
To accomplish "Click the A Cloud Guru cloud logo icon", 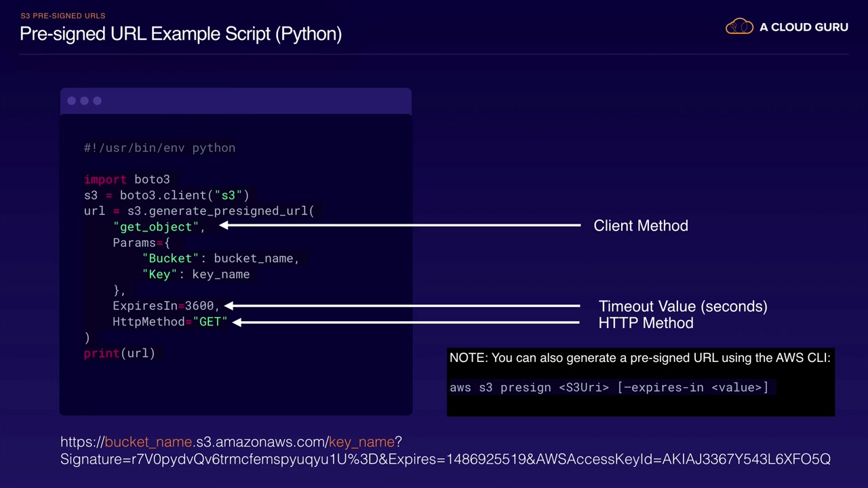I will (x=739, y=27).
